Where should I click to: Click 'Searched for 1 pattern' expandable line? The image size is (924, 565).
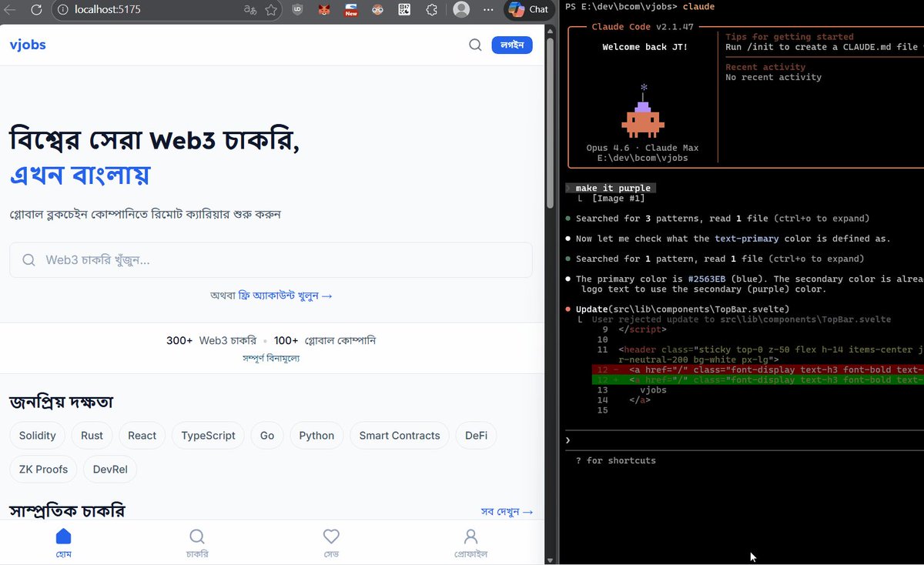tap(719, 259)
